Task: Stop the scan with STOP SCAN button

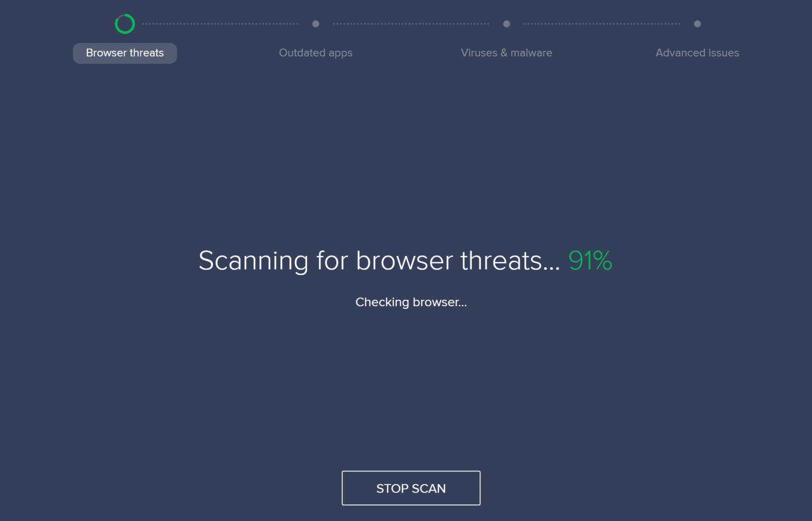Action: [411, 488]
